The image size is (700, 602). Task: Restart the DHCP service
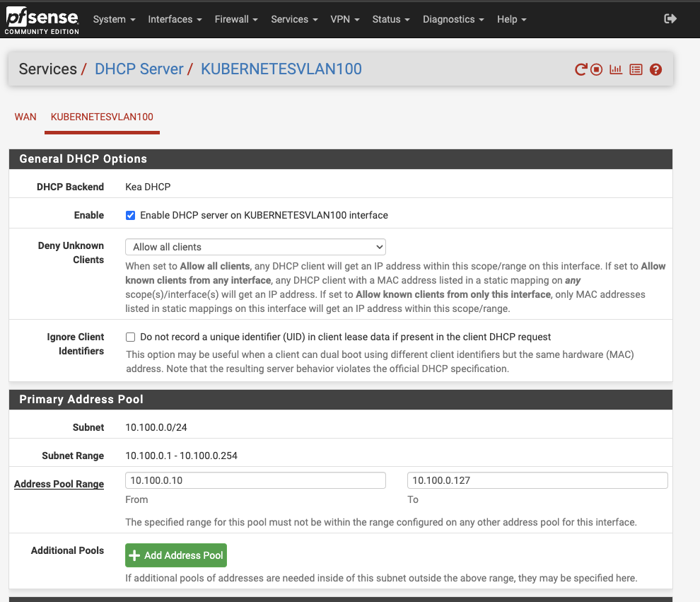click(x=581, y=69)
